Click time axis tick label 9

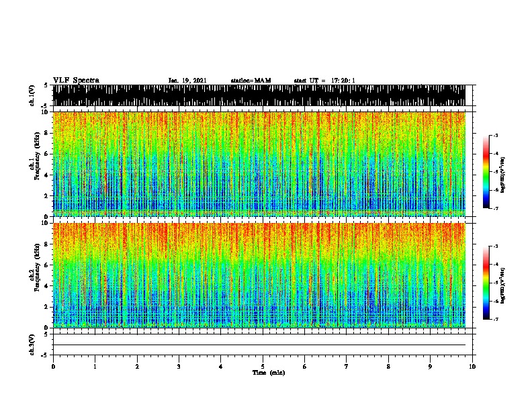430,367
